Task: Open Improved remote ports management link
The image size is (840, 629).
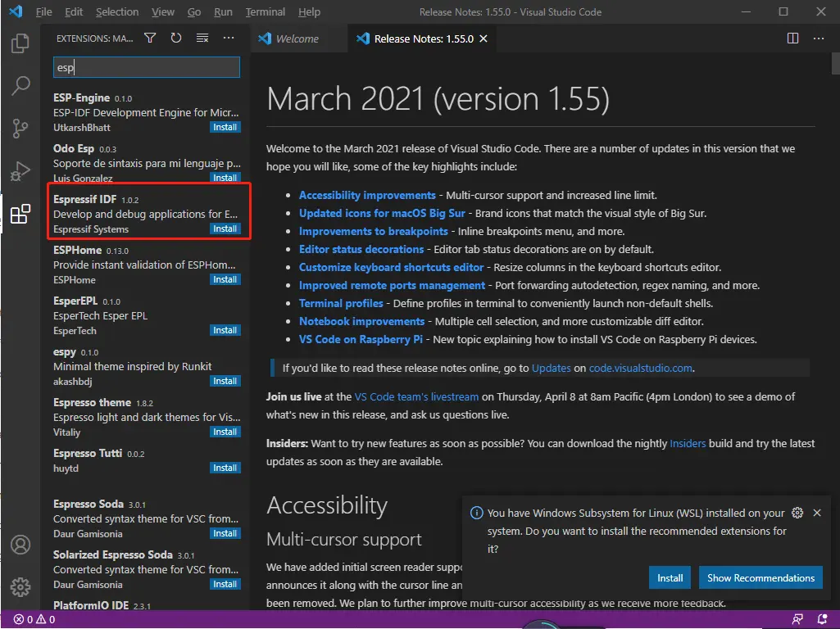Action: [392, 285]
